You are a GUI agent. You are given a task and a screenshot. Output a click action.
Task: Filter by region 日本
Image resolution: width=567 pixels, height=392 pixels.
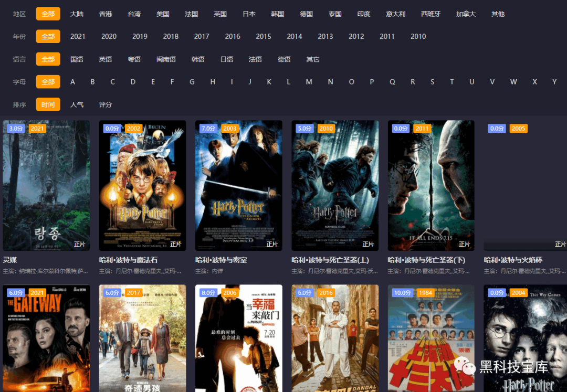(249, 14)
